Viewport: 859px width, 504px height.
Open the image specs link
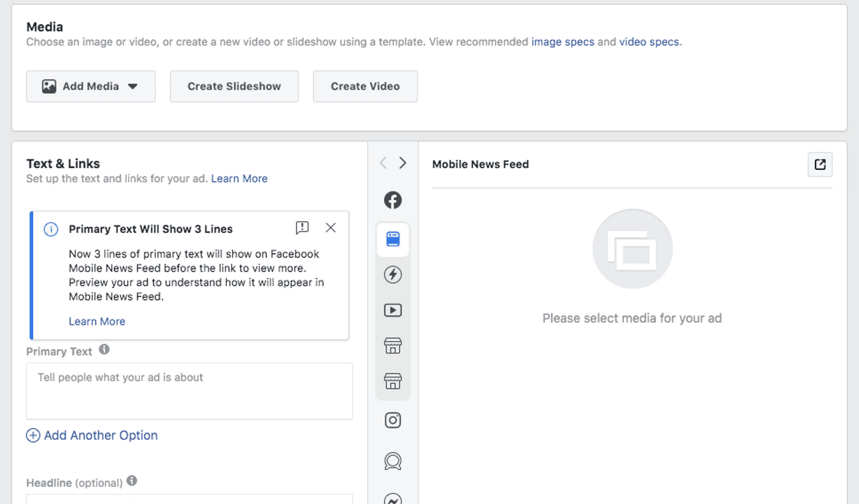tap(563, 42)
